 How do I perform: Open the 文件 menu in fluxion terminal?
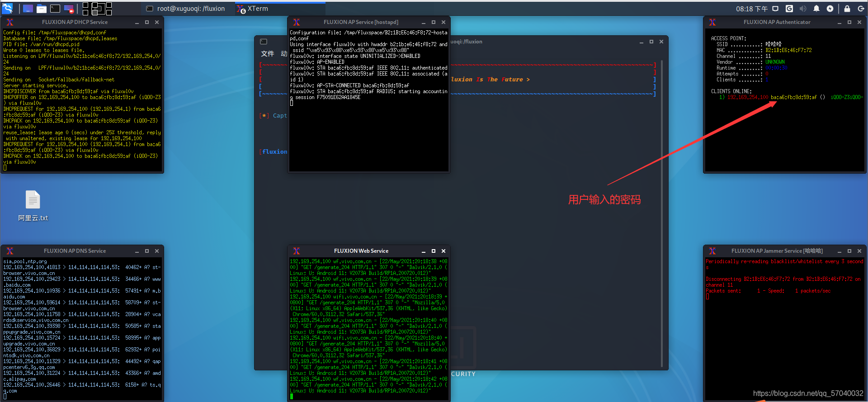point(268,53)
